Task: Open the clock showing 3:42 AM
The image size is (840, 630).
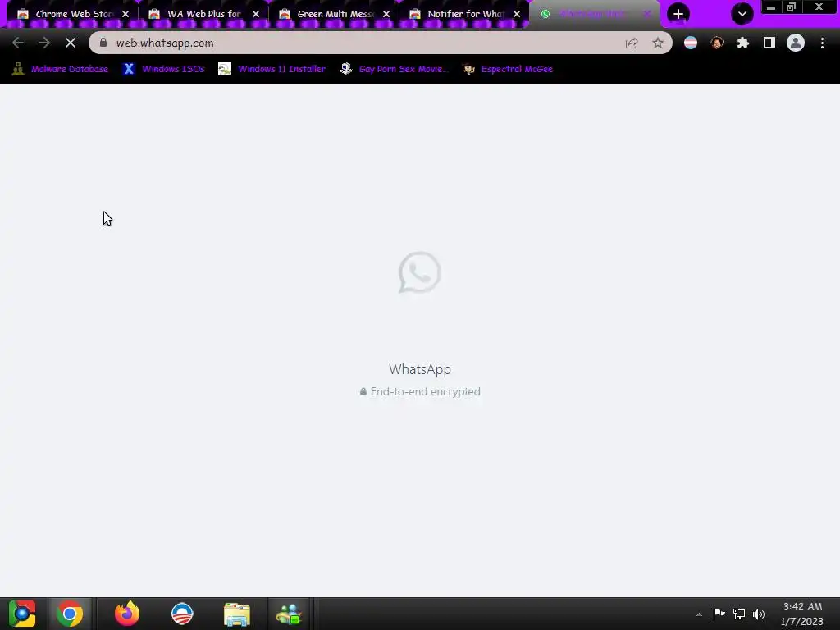Action: (802, 614)
